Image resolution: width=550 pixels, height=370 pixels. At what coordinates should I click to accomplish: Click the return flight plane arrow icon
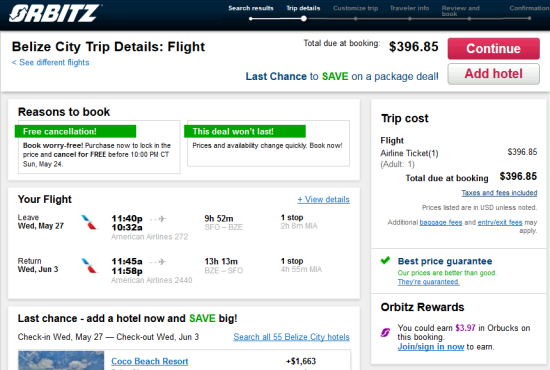158,262
